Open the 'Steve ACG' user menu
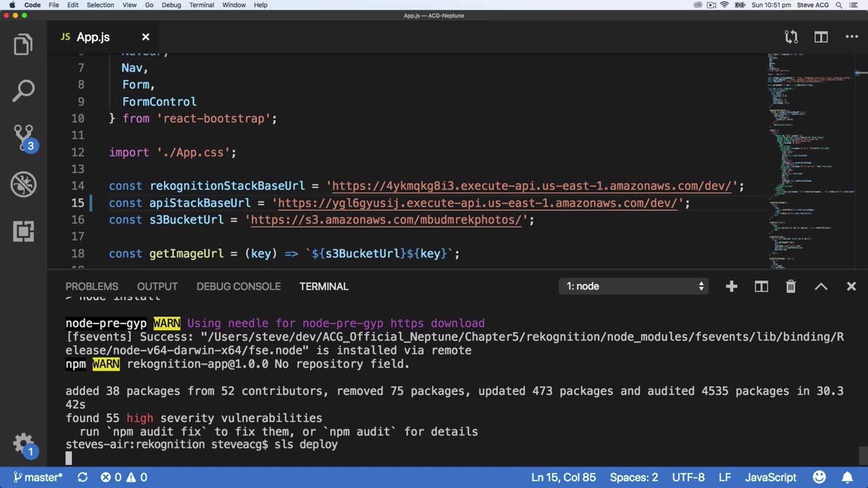This screenshot has width=868, height=488. click(812, 5)
